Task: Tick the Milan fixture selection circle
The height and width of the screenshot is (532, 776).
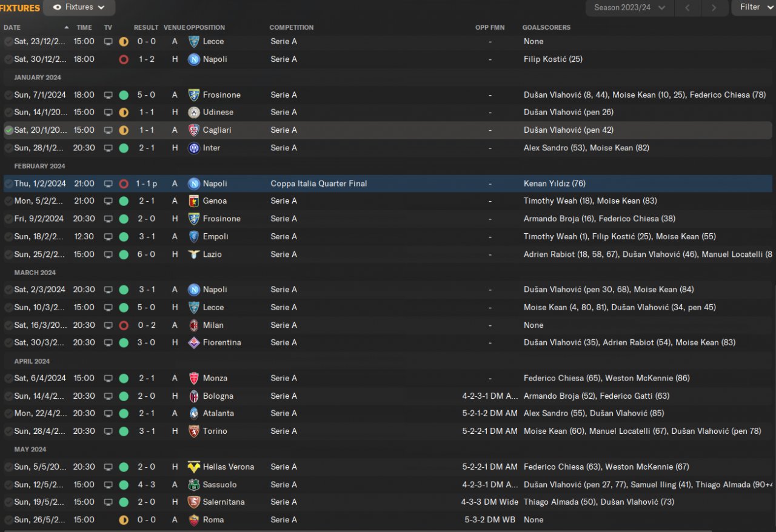Action: pyautogui.click(x=8, y=325)
